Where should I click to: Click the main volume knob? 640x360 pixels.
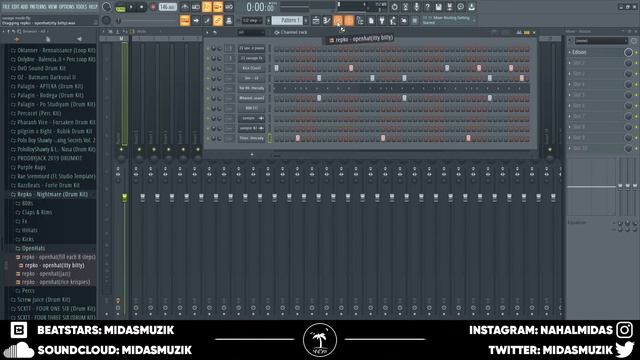click(x=107, y=7)
